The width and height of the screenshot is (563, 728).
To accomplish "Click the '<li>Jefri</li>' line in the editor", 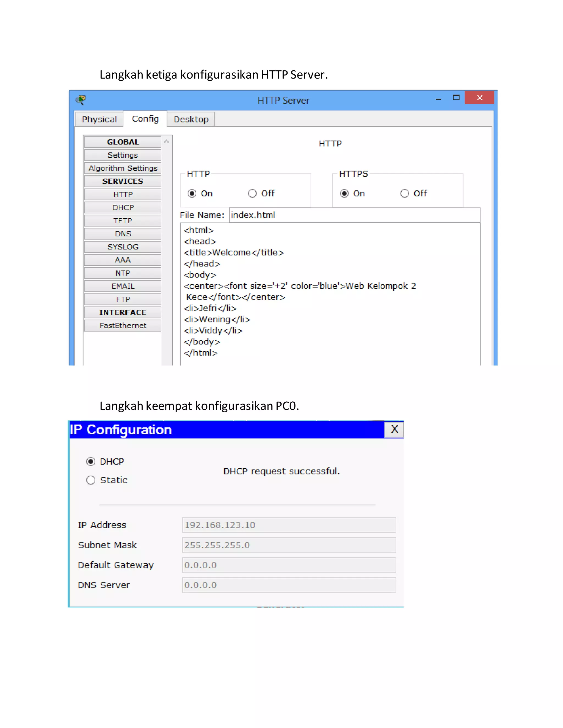I will point(210,308).
